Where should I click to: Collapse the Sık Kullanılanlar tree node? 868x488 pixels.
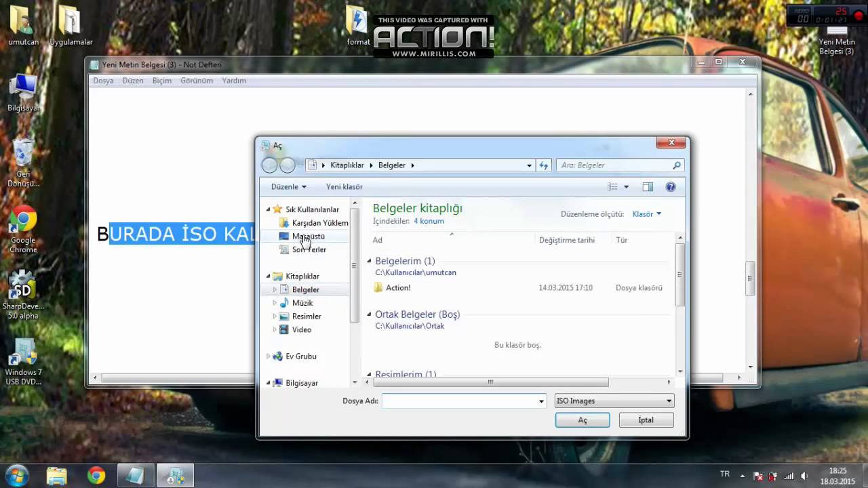[x=269, y=209]
